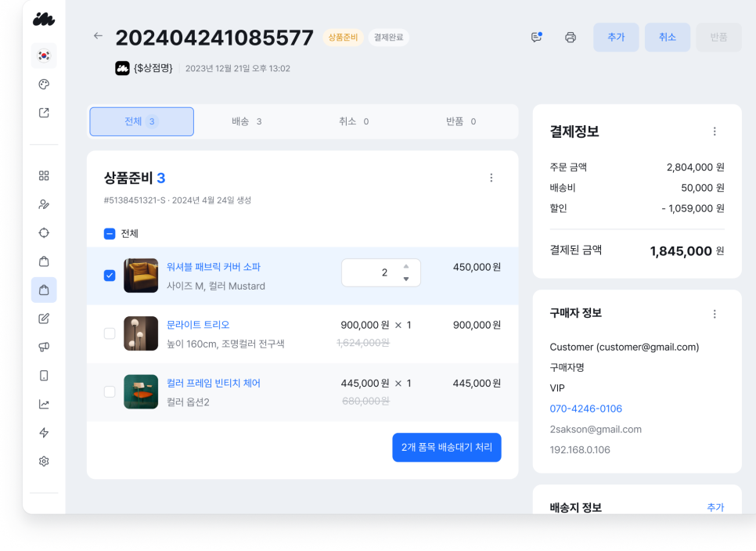Screen dimensions: 756x551
Task: Open the Korean flag language selector
Action: [44, 56]
